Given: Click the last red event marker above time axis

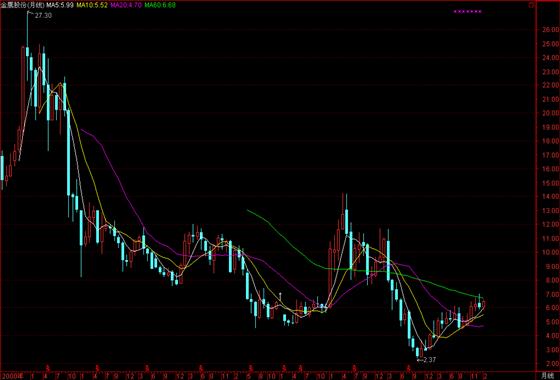Looking at the screenshot, I should [408, 367].
